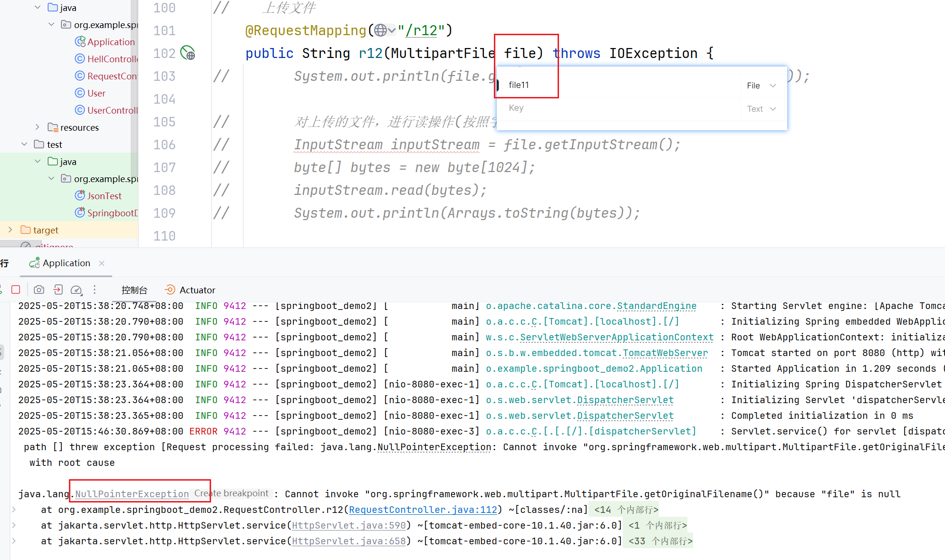Switch to the 控制台 console tab
945x560 pixels.
pyautogui.click(x=135, y=290)
